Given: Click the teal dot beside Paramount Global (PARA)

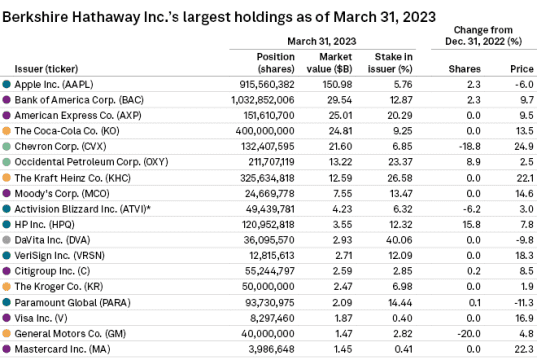Looking at the screenshot, I should click(x=7, y=302).
